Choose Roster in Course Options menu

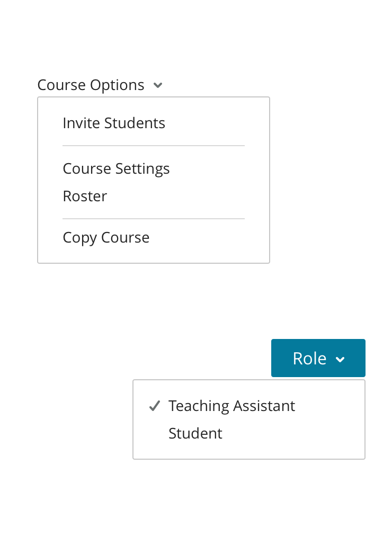coord(85,196)
